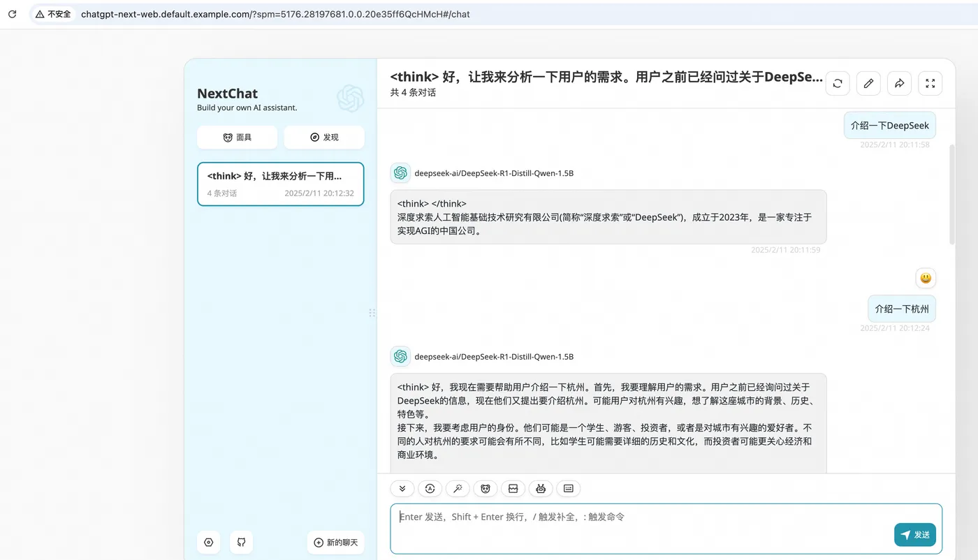Open settings with the sidebar gear icon
This screenshot has width=978, height=560.
coord(208,543)
